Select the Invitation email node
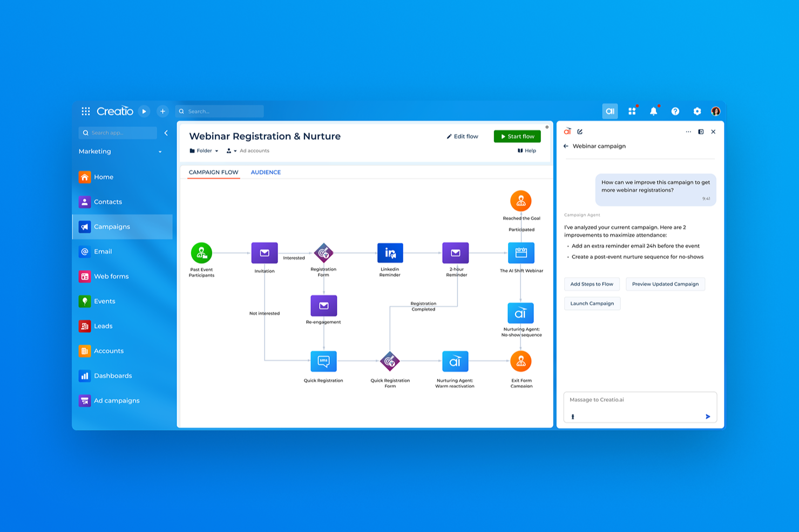The width and height of the screenshot is (799, 532). (x=265, y=253)
